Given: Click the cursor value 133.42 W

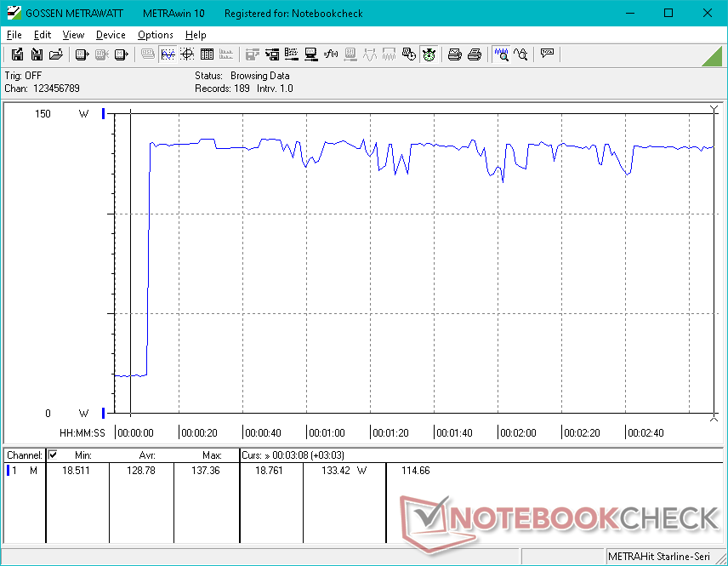Looking at the screenshot, I should (344, 471).
